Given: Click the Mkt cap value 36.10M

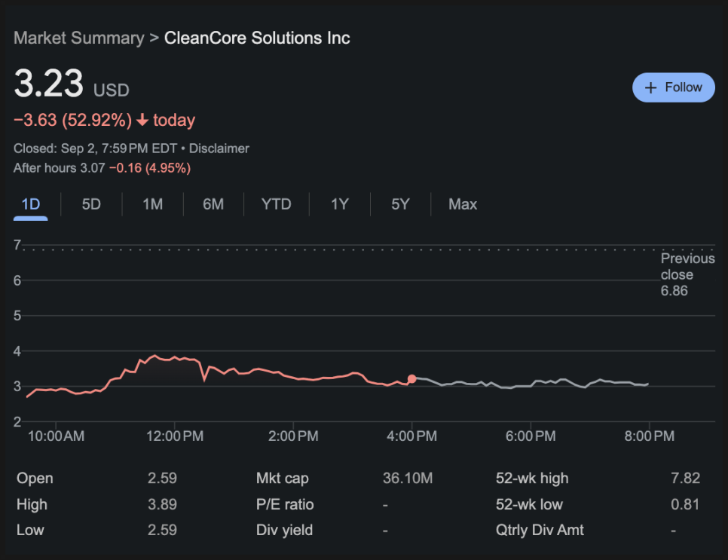Looking at the screenshot, I should coord(408,479).
